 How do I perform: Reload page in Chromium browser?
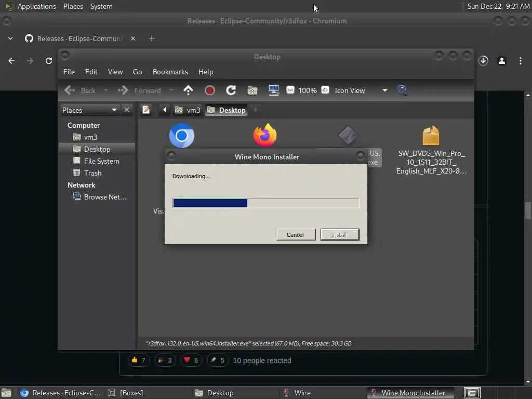pos(49,61)
